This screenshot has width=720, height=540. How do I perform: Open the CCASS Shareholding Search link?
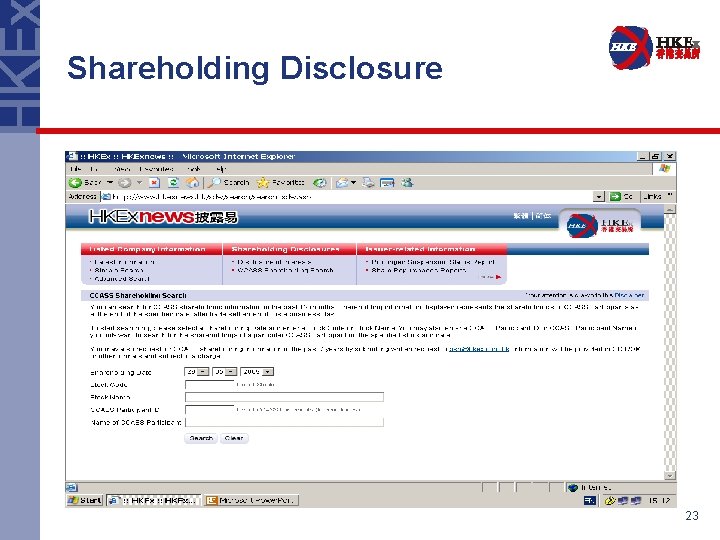285,270
